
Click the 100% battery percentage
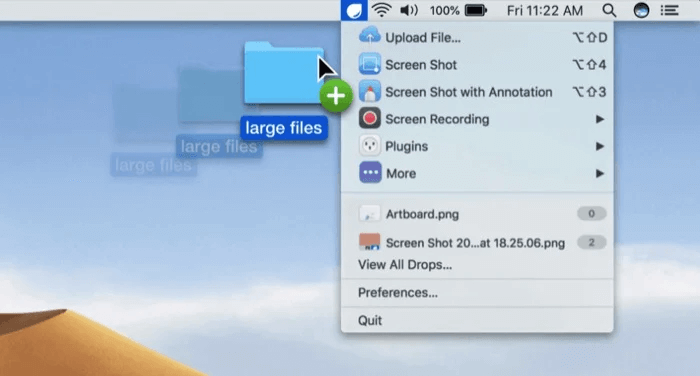tap(444, 10)
